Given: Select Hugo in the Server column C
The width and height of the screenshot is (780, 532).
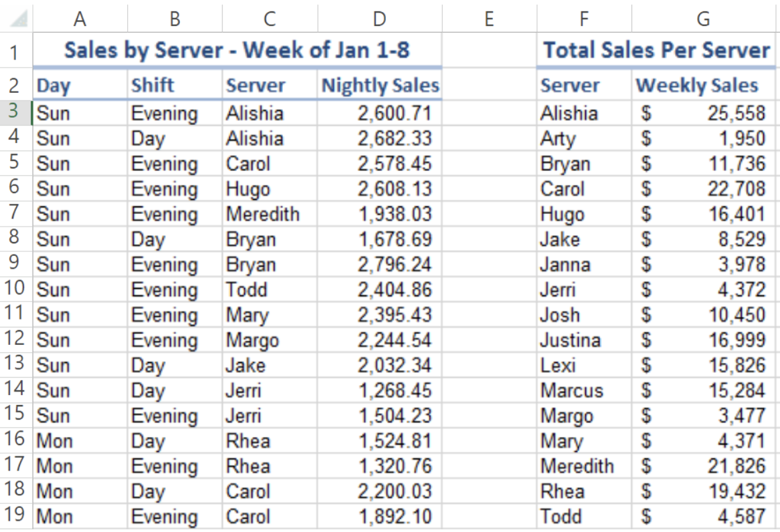Looking at the screenshot, I should (270, 189).
